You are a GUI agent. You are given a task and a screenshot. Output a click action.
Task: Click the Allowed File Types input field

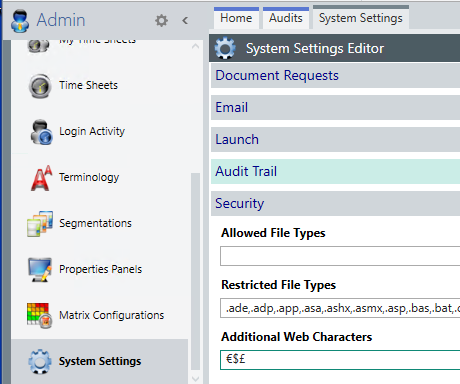(x=340, y=256)
